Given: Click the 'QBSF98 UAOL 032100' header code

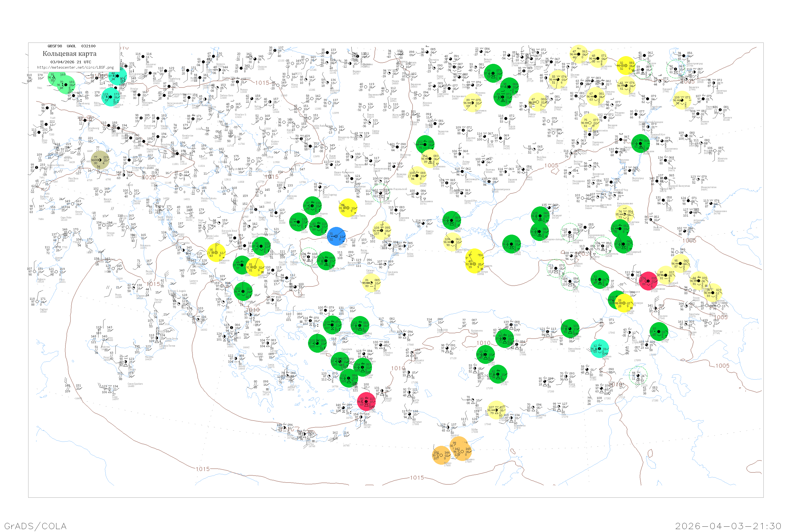Looking at the screenshot, I should click(71, 46).
